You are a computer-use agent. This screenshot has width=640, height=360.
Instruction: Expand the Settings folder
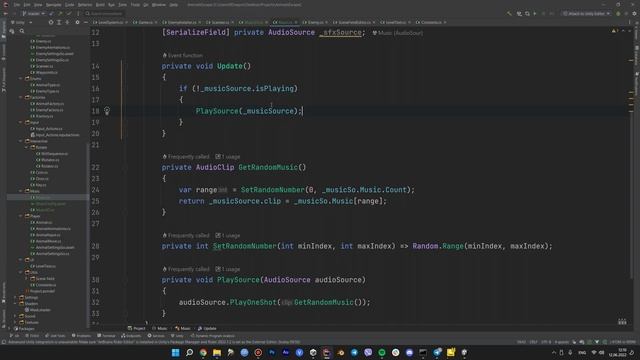click(x=16, y=297)
